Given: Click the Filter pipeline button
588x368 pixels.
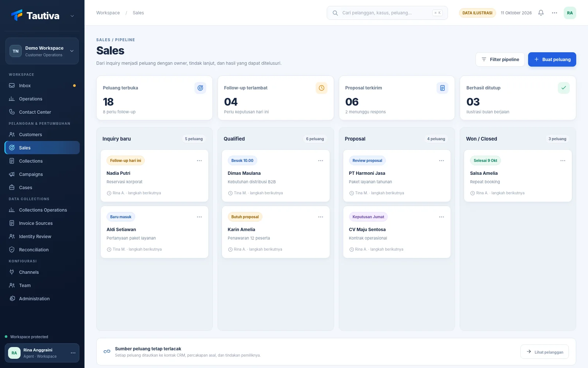Looking at the screenshot, I should click(500, 60).
